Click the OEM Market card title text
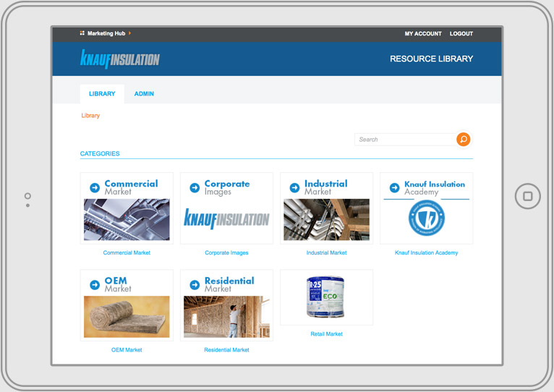Screen dimensions: 554x392 click(x=118, y=284)
